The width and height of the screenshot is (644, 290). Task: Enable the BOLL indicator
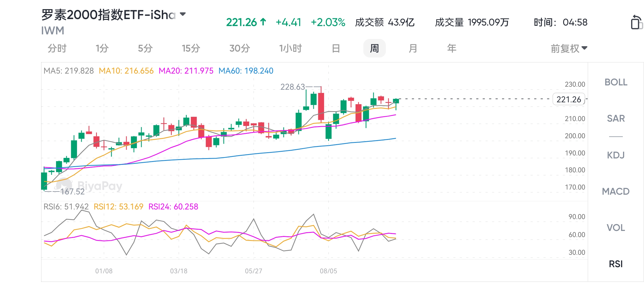pos(616,82)
